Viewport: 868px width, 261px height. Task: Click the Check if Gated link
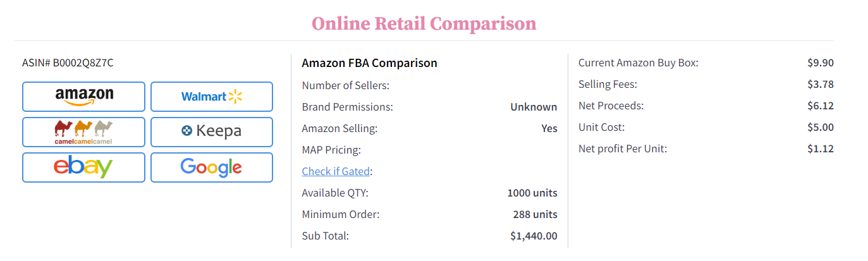[336, 171]
